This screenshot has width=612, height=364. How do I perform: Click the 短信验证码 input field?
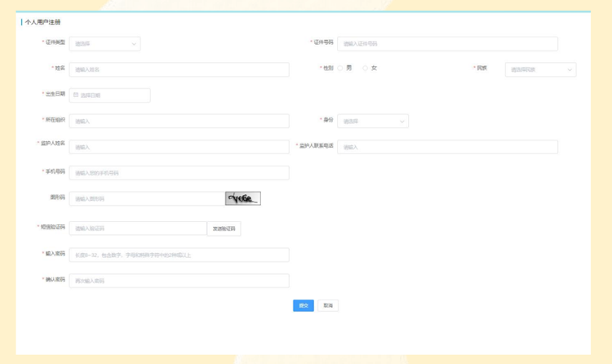click(x=137, y=229)
